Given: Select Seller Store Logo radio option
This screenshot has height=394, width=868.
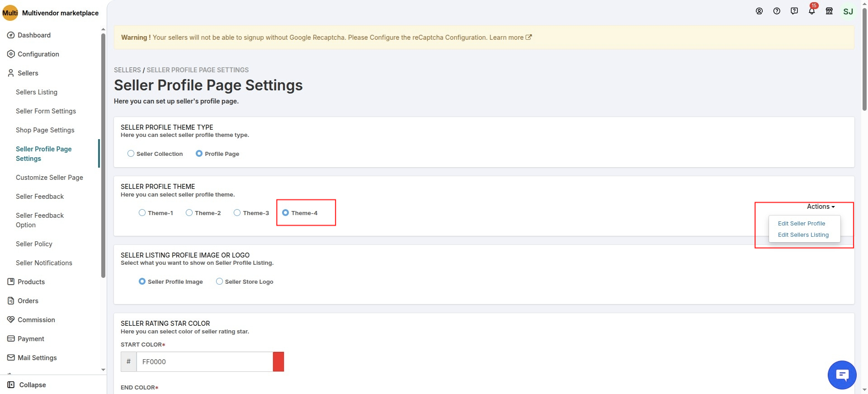Looking at the screenshot, I should coord(220,281).
